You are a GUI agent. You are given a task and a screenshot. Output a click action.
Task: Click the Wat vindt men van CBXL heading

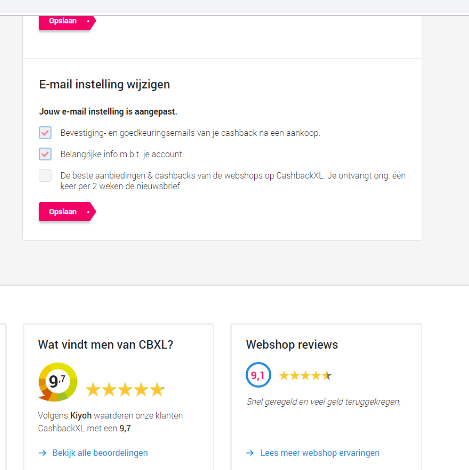pos(106,345)
